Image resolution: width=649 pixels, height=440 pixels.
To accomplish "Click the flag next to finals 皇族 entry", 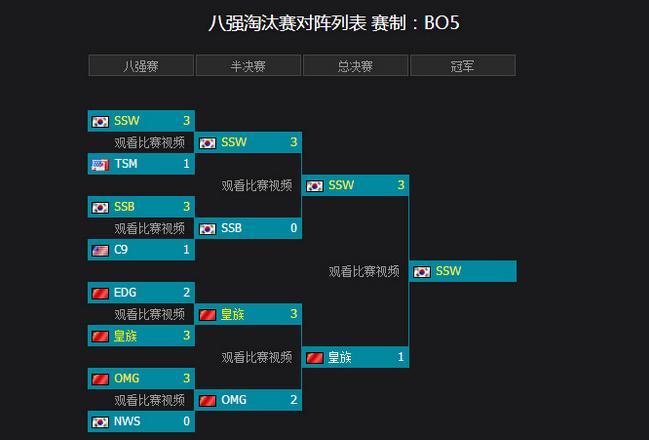I will coord(314,357).
